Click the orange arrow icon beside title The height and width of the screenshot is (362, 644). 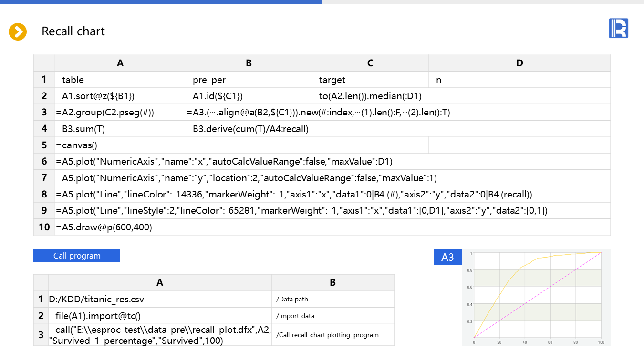click(x=18, y=32)
